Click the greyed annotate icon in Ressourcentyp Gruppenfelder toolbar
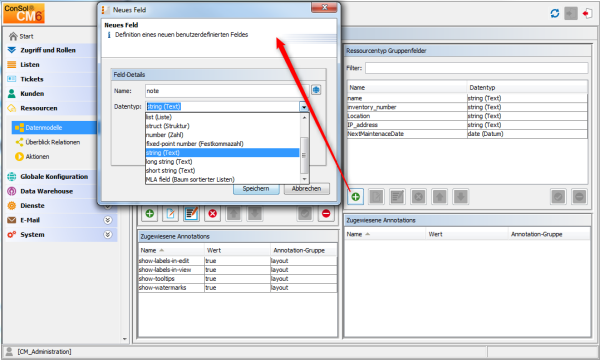600x360 pixels. point(397,197)
